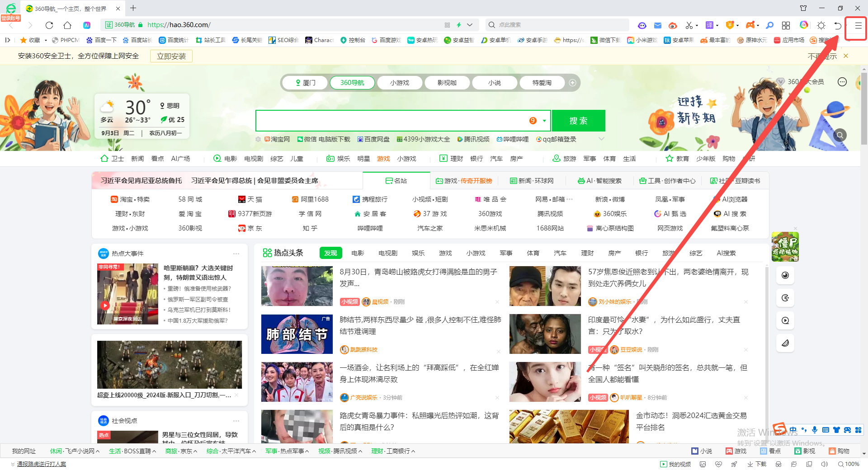This screenshot has height=470, width=868.
Task: Select the 小游戏 tab at the top
Action: [400, 82]
